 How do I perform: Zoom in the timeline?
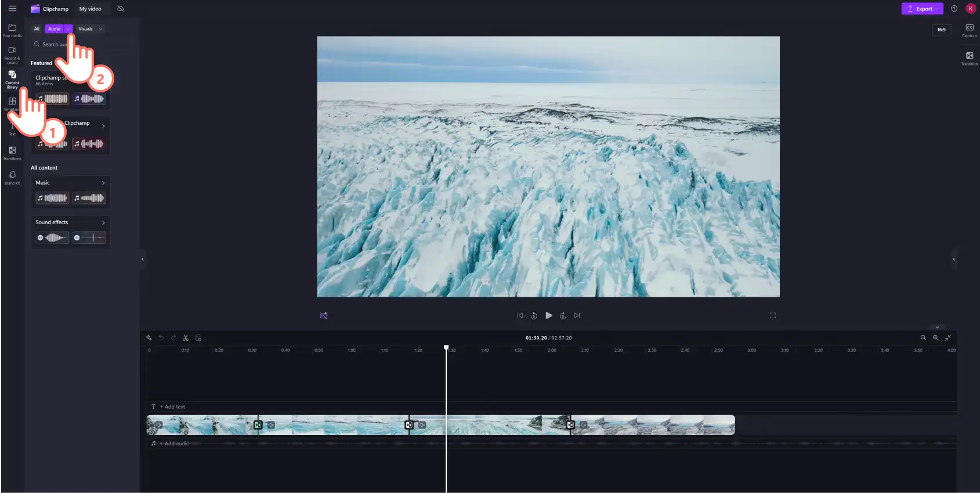(935, 337)
